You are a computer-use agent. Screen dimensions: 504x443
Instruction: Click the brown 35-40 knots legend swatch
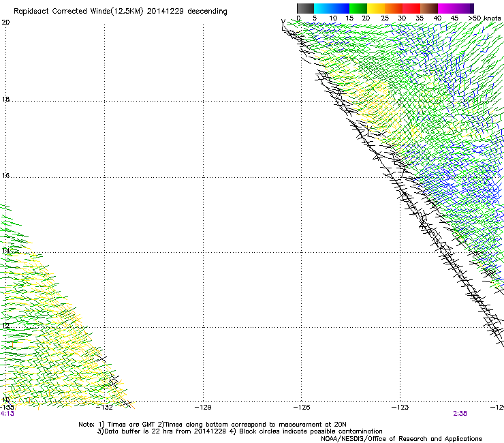pyautogui.click(x=429, y=8)
